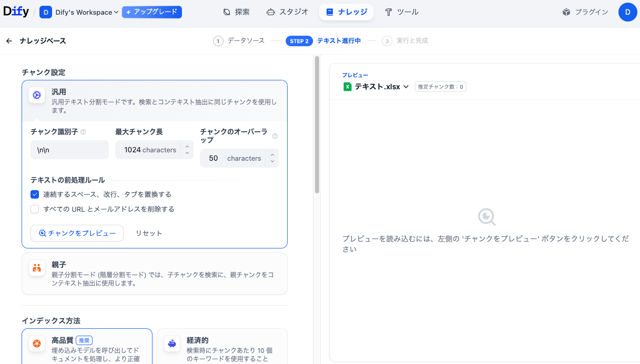Open user avatar D in top right

point(627,12)
